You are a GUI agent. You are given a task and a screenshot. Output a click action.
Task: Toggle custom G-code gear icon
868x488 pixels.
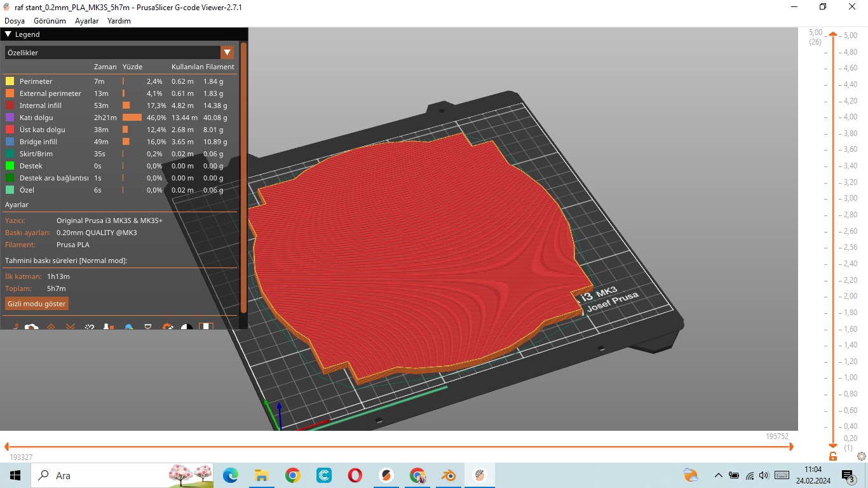click(x=168, y=327)
